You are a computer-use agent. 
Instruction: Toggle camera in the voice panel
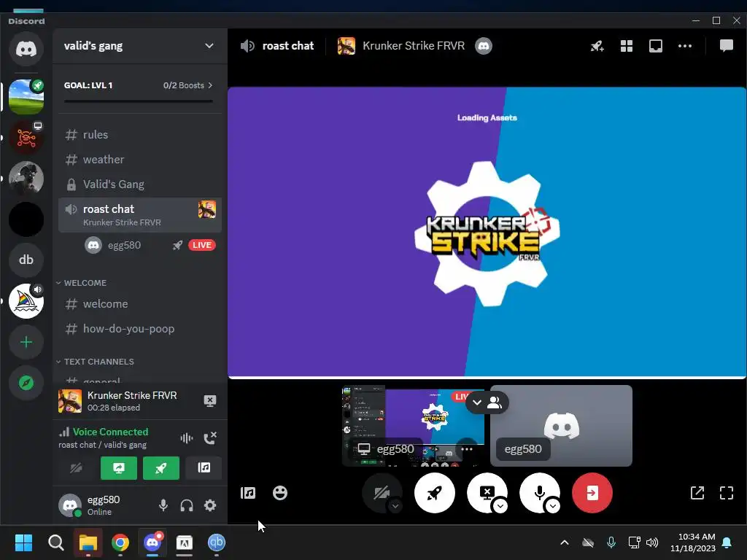tap(76, 467)
